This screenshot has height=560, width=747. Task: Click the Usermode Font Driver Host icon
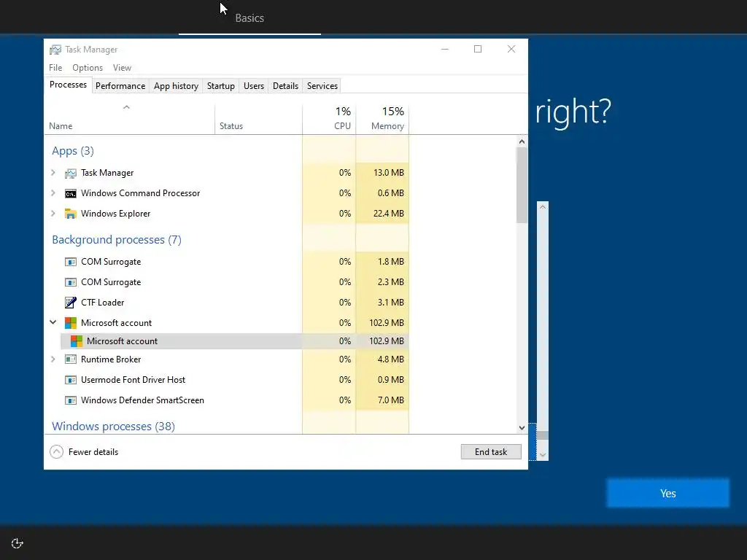coord(71,379)
